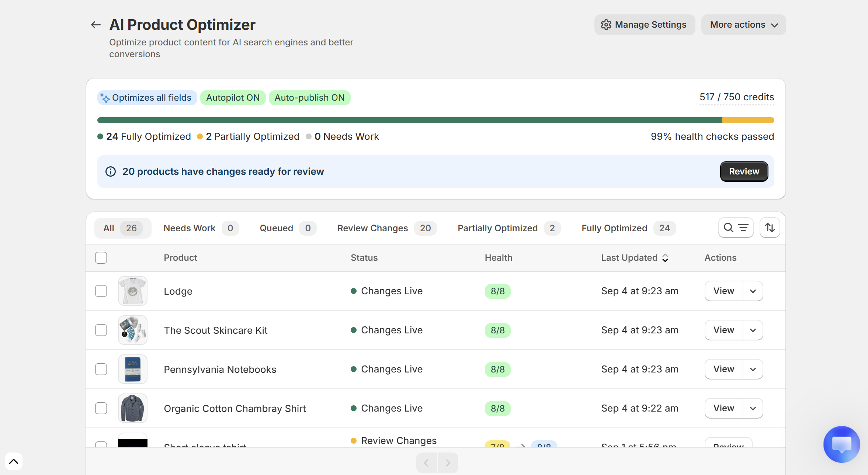This screenshot has height=475, width=868.
Task: Open The Scout Skincare Kit thumbnail
Action: [133, 330]
